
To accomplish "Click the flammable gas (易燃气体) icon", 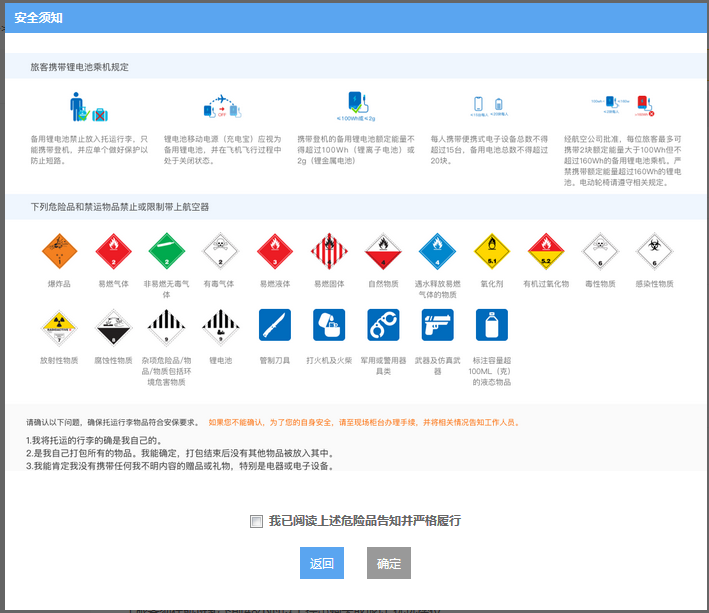I will 113,251.
